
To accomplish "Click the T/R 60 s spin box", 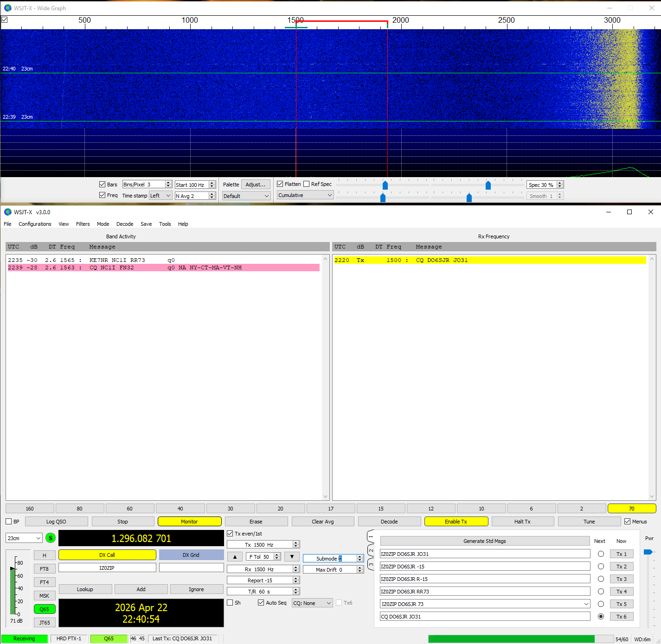I will point(263,592).
